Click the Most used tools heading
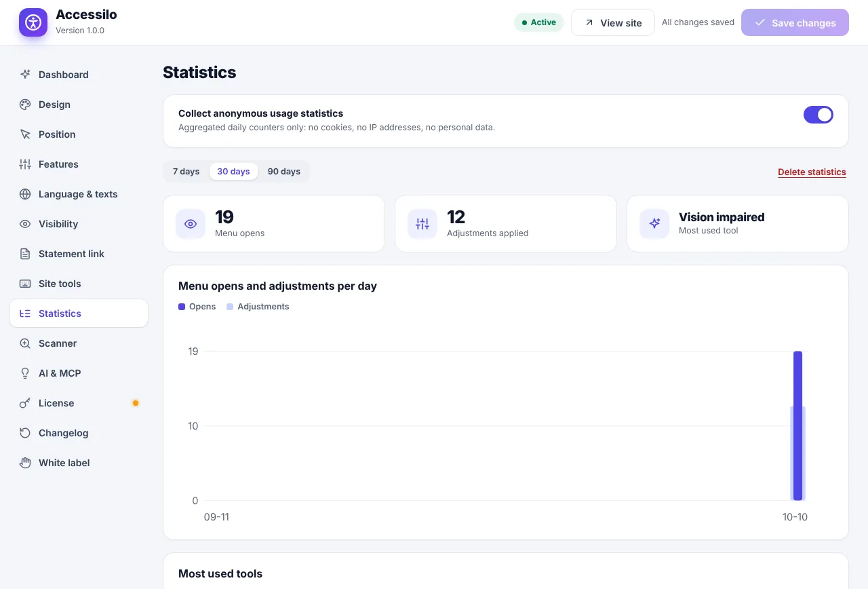Image resolution: width=868 pixels, height=589 pixels. [x=220, y=574]
